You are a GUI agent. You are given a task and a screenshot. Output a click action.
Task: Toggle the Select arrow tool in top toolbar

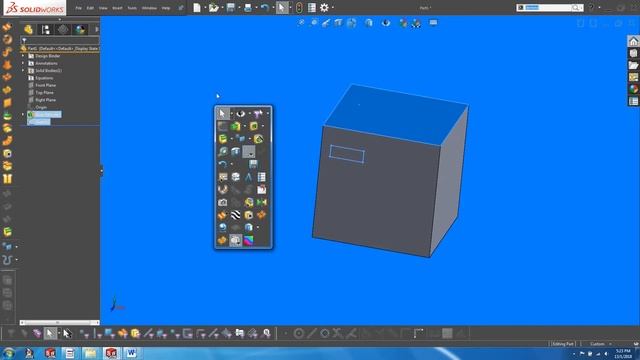point(282,7)
